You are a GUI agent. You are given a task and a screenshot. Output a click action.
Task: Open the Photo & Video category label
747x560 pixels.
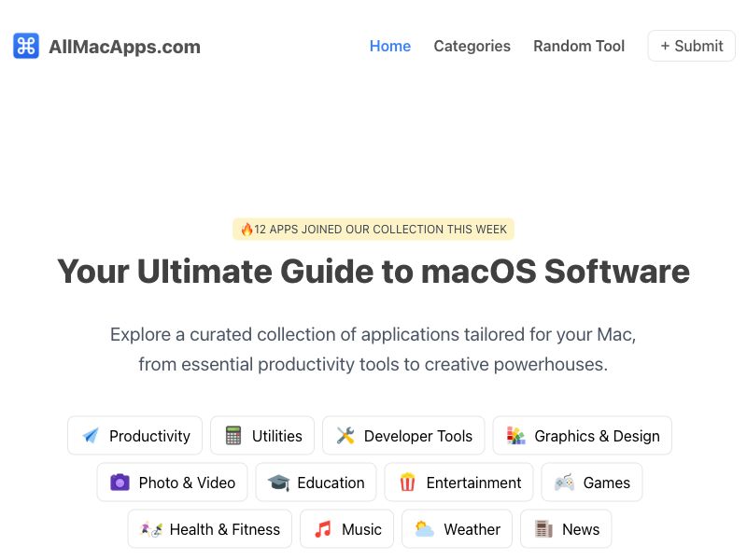pos(187,483)
